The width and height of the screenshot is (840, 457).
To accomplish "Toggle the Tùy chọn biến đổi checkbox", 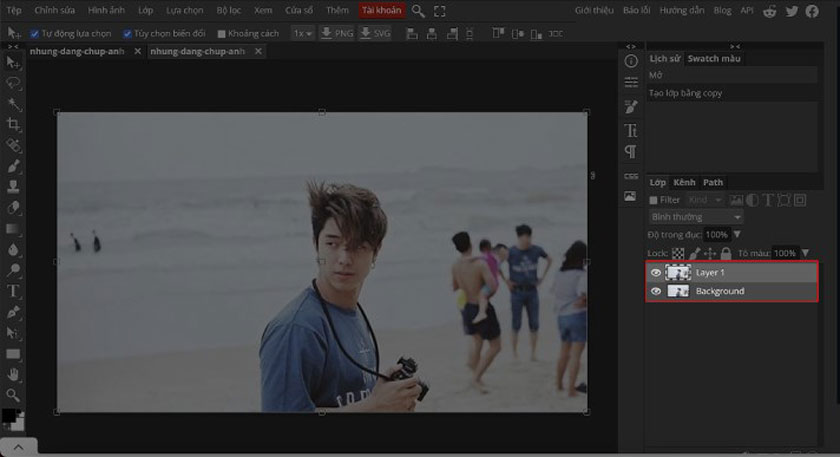I will [x=128, y=34].
